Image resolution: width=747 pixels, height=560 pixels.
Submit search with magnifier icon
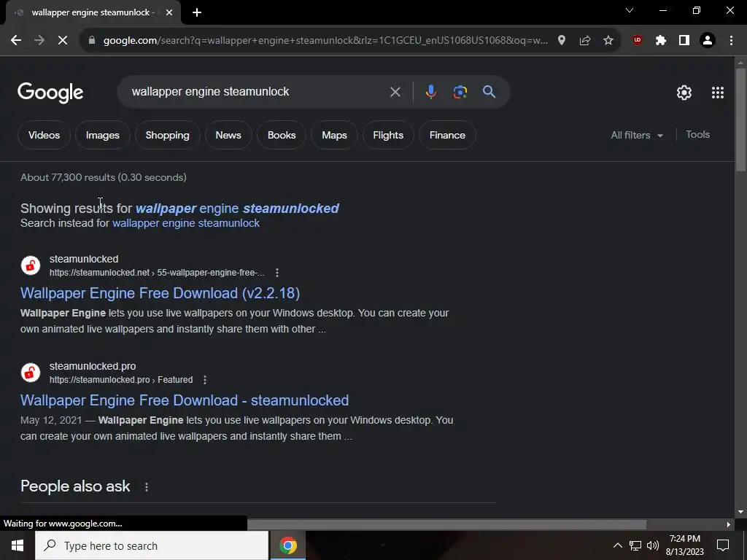[489, 92]
